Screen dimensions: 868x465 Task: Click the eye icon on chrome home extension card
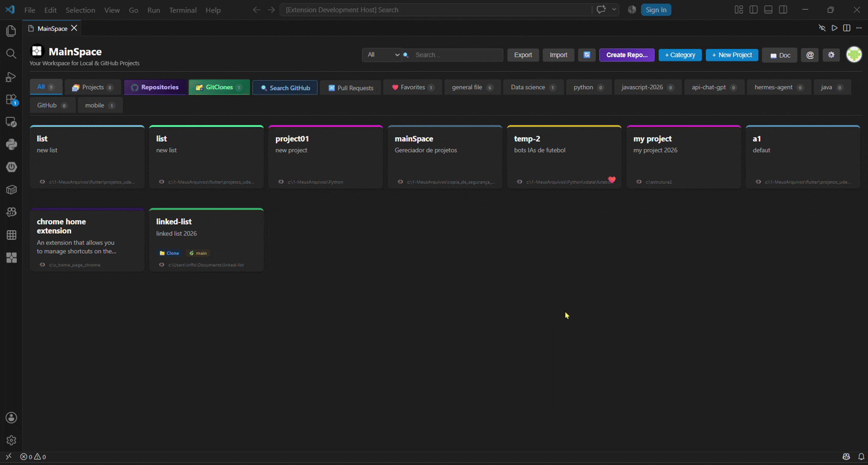click(42, 264)
